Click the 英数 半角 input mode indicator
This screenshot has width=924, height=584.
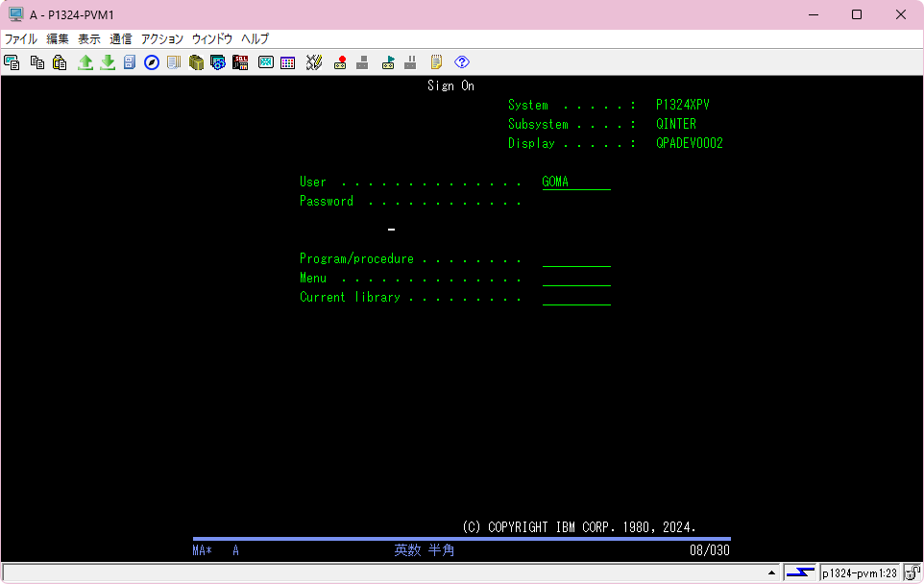[425, 550]
